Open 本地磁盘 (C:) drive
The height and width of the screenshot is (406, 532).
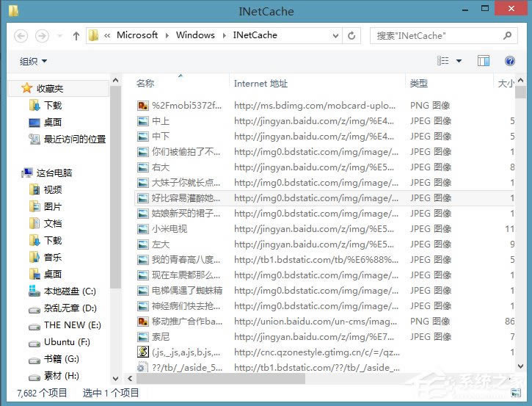coord(70,291)
